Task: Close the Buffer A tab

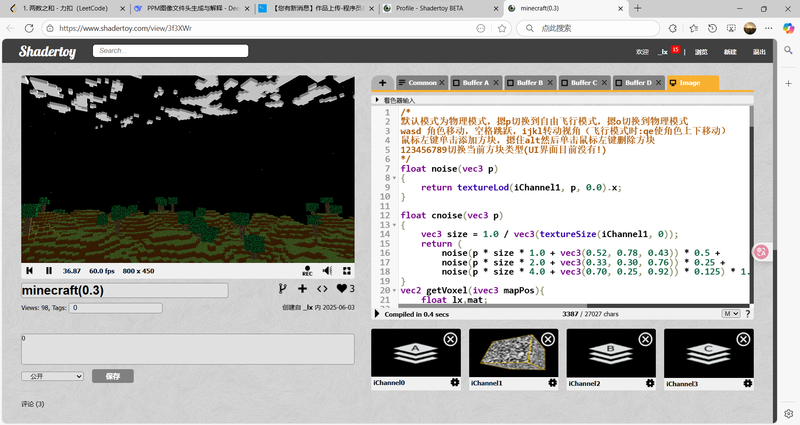Action: pyautogui.click(x=496, y=83)
